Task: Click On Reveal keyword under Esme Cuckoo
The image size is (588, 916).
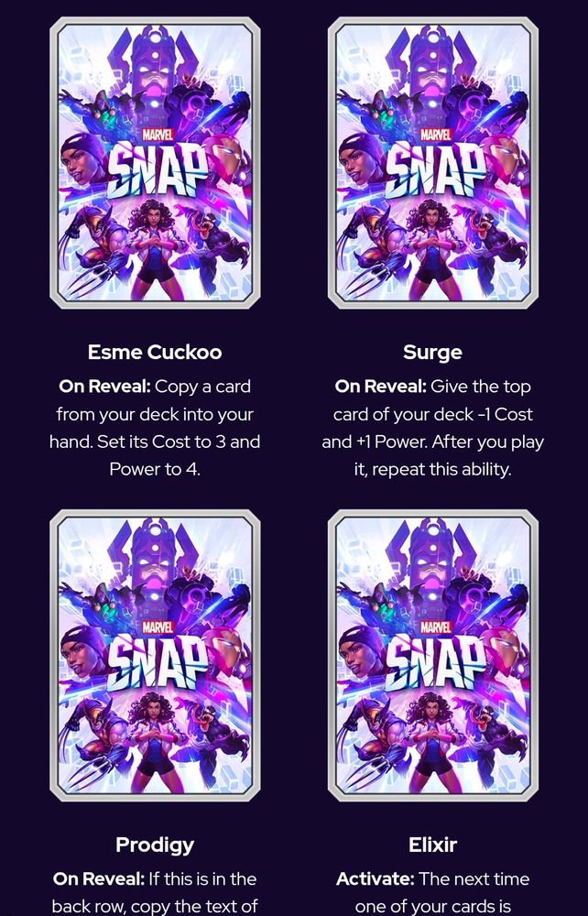Action: (x=104, y=387)
